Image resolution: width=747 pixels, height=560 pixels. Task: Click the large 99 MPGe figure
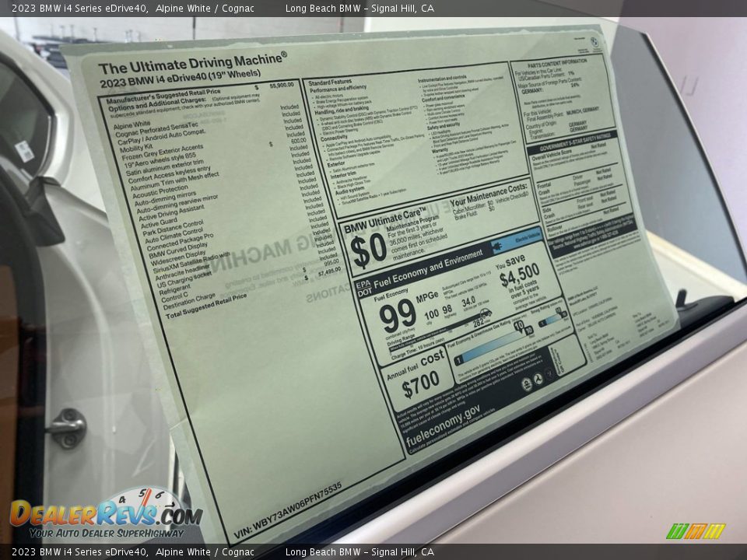pos(398,316)
